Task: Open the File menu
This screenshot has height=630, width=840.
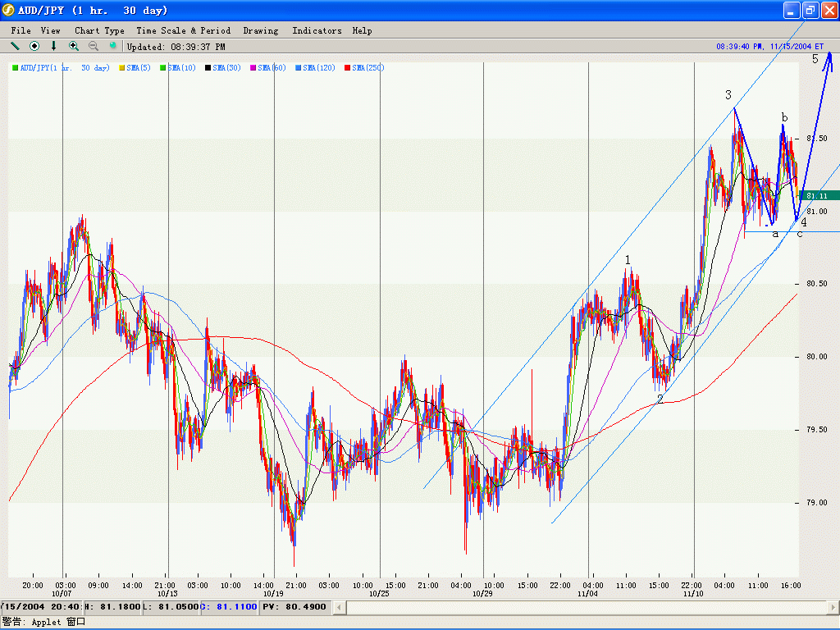Action: point(21,30)
